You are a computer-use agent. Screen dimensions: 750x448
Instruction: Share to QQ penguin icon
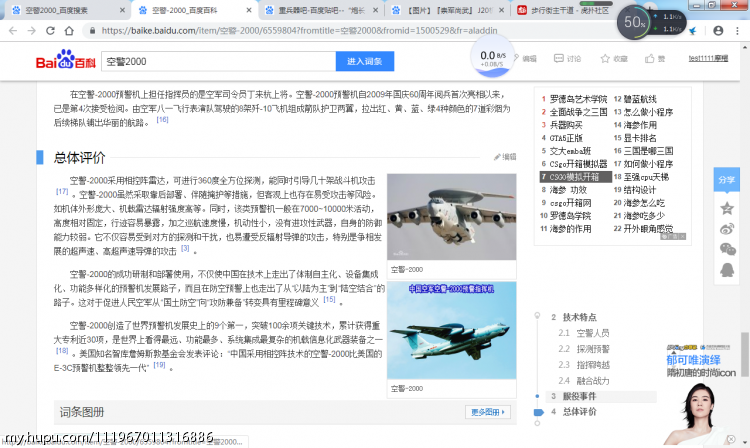pos(727,270)
